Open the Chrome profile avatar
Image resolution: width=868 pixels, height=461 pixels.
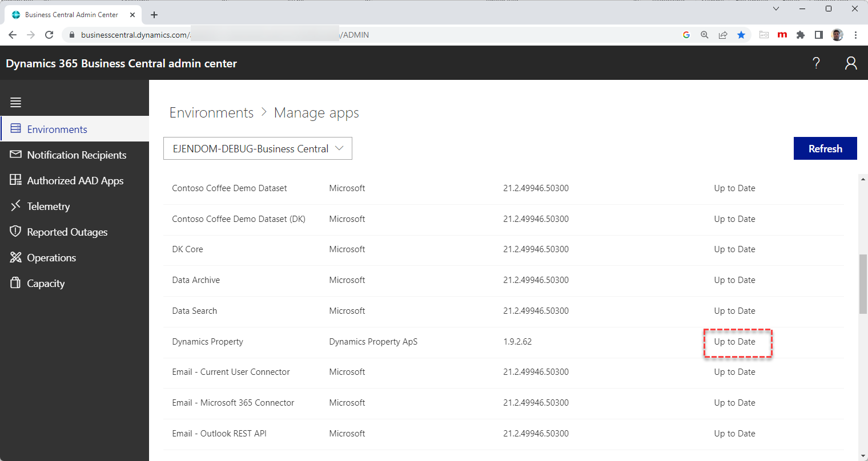[x=837, y=35]
